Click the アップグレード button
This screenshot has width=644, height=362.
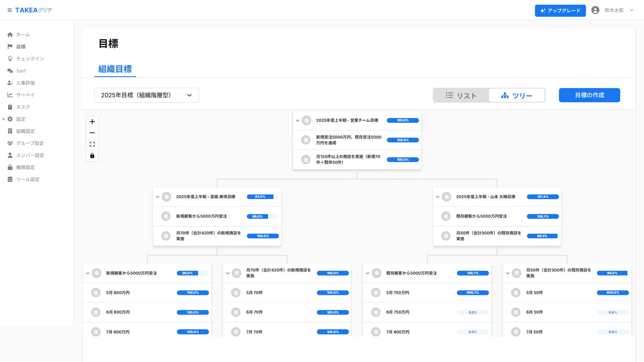click(x=560, y=10)
